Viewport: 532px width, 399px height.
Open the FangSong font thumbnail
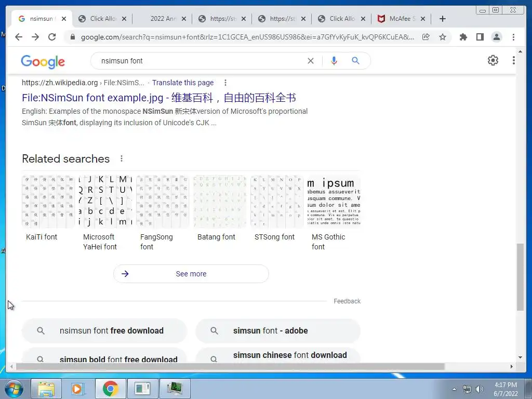pos(163,202)
